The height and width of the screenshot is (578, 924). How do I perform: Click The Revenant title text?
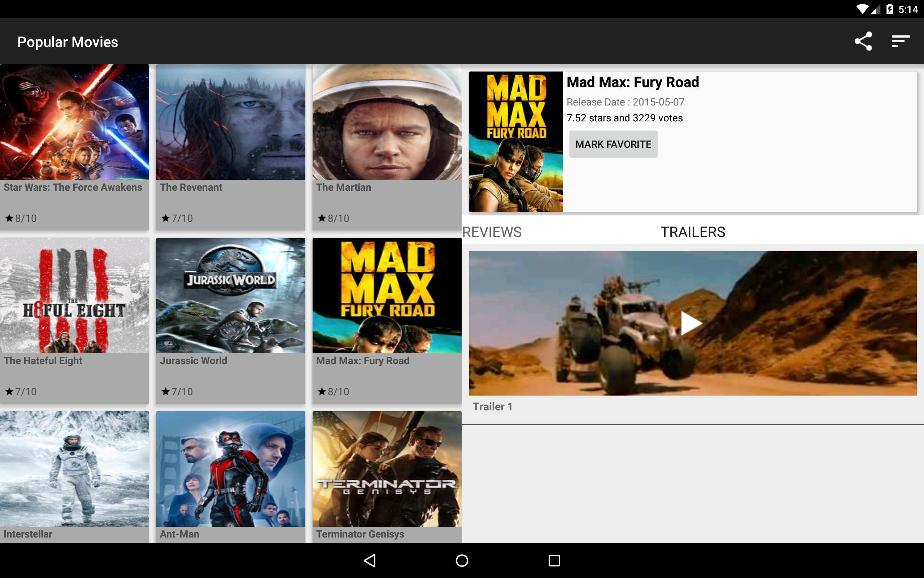point(191,187)
